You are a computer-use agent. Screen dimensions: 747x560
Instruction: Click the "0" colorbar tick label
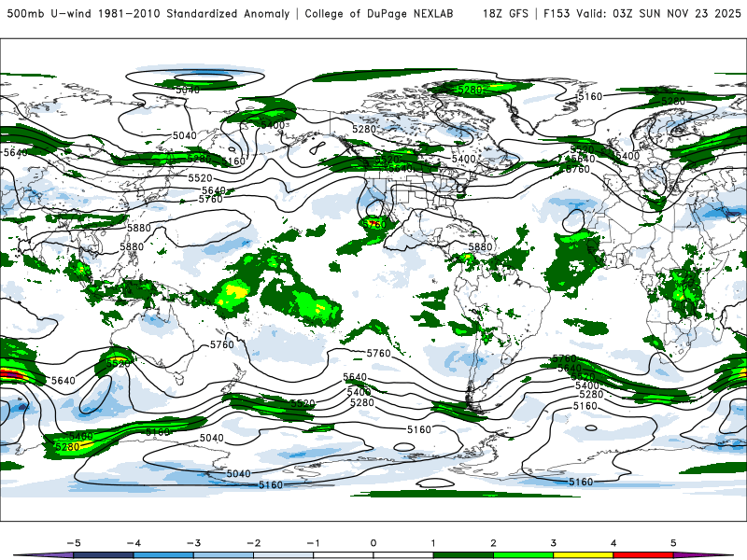[x=373, y=543]
